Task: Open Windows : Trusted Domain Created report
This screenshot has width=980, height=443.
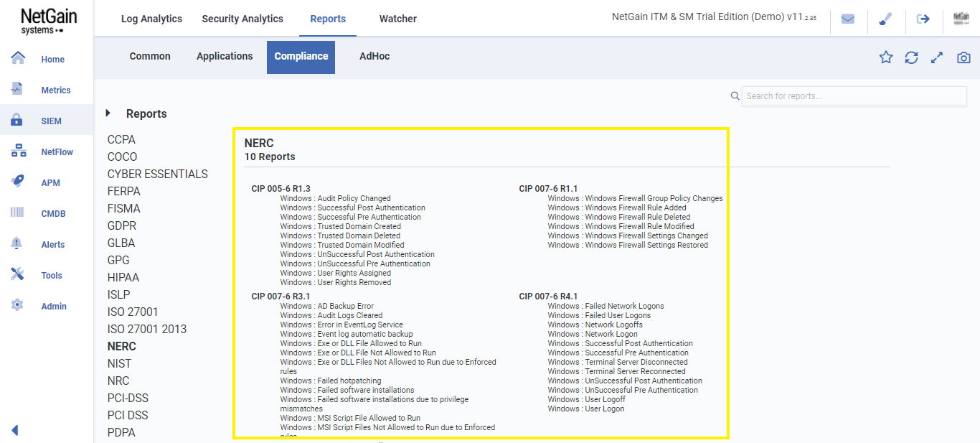Action: click(340, 226)
